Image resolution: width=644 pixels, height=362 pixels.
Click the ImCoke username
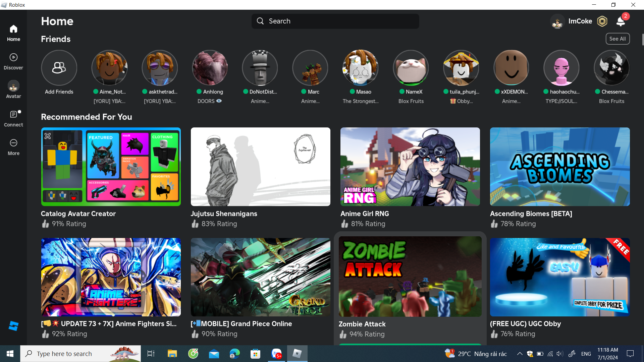click(x=580, y=21)
